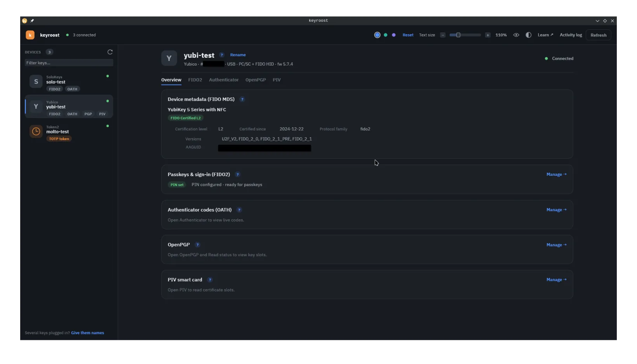The width and height of the screenshot is (637, 364).
Task: Select the purple accent color swatch
Action: [x=393, y=35]
